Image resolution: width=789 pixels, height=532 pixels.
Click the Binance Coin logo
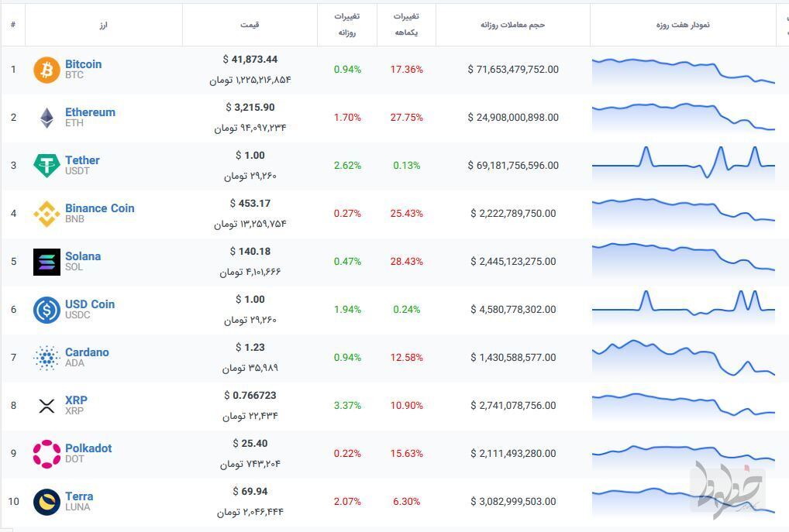pos(47,214)
